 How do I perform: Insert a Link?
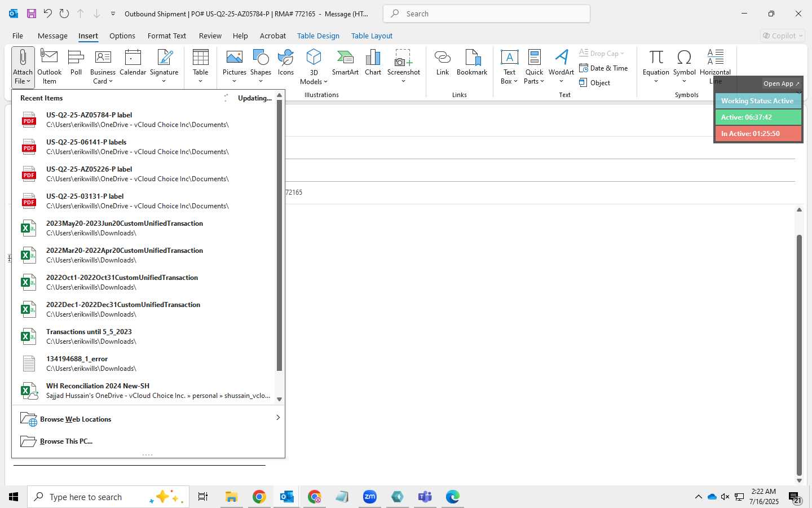coord(443,63)
